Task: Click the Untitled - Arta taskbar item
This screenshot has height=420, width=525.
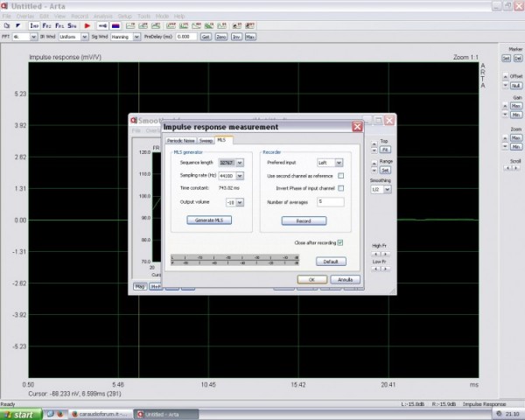Action: [166, 415]
